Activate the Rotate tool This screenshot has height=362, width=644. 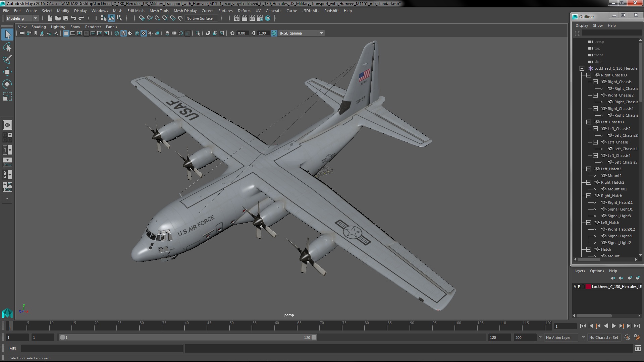(x=7, y=84)
